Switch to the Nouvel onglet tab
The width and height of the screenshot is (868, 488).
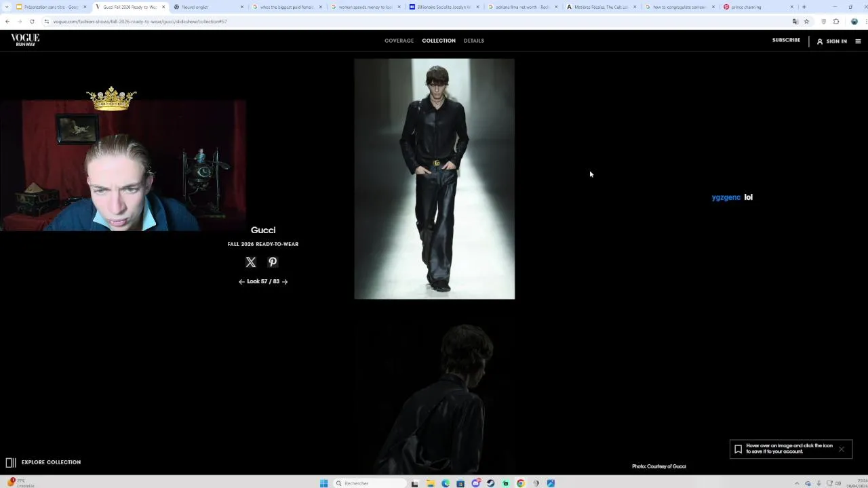pos(208,7)
